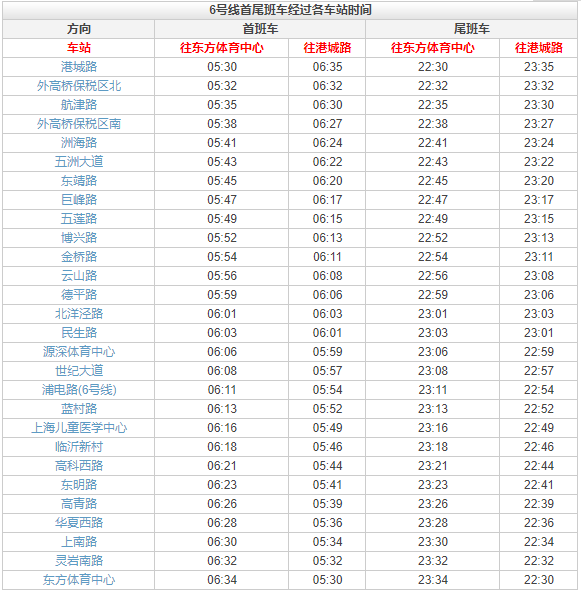Click 往港城路 header under 尾班车
Image resolution: width=583 pixels, height=595 pixels.
539,48
